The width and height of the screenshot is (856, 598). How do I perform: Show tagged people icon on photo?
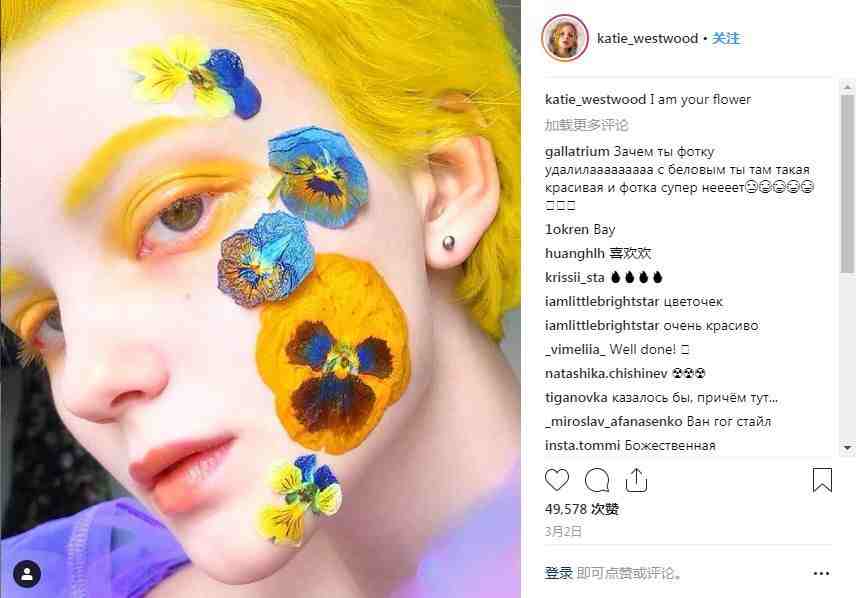click(28, 574)
